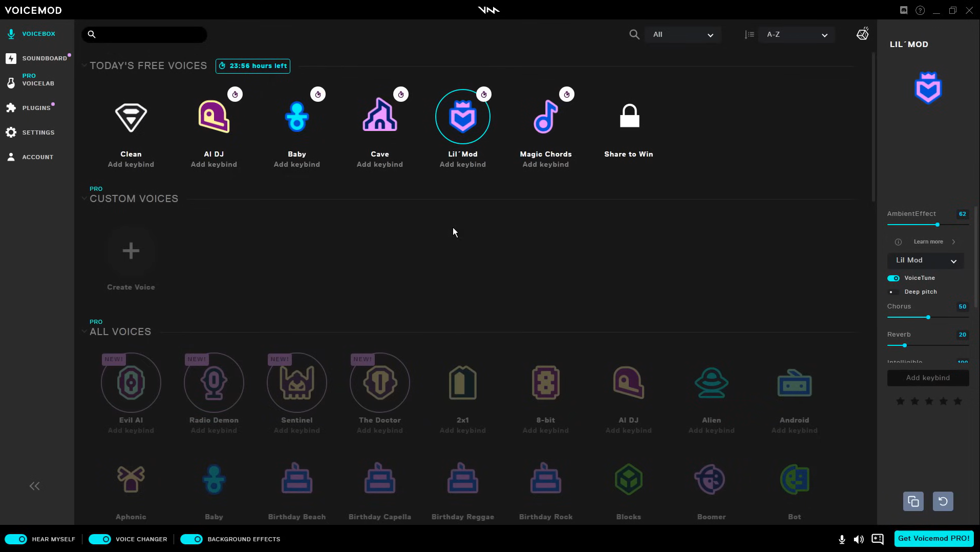Click Get Voicemod PRO
This screenshot has height=552, width=980.
tap(934, 538)
